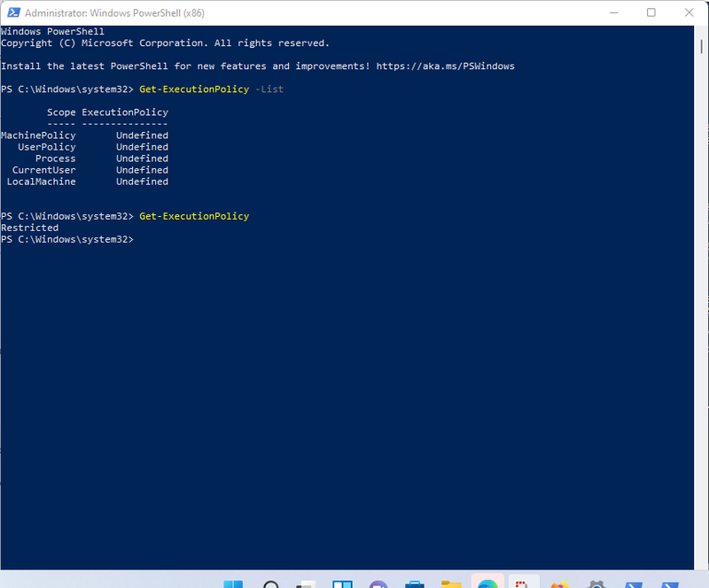709x588 pixels.
Task: Open Settings gear from the taskbar
Action: click(x=596, y=584)
